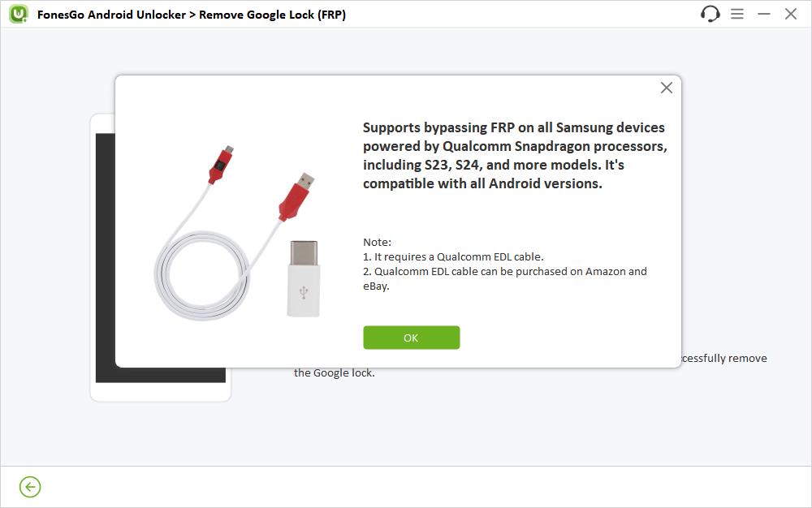Viewport: 812px width, 508px height.
Task: Close the Qualcomm EDL cable dialog
Action: tap(667, 88)
